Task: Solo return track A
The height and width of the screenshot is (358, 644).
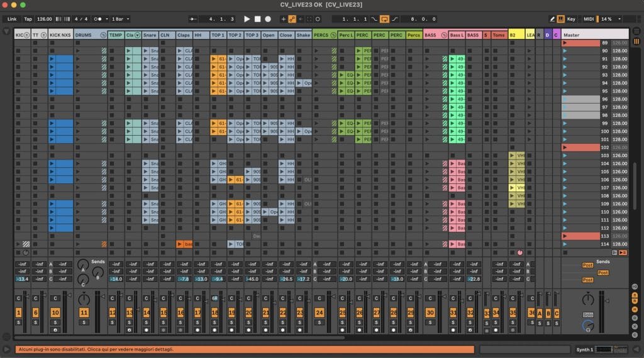Action: tap(540, 323)
